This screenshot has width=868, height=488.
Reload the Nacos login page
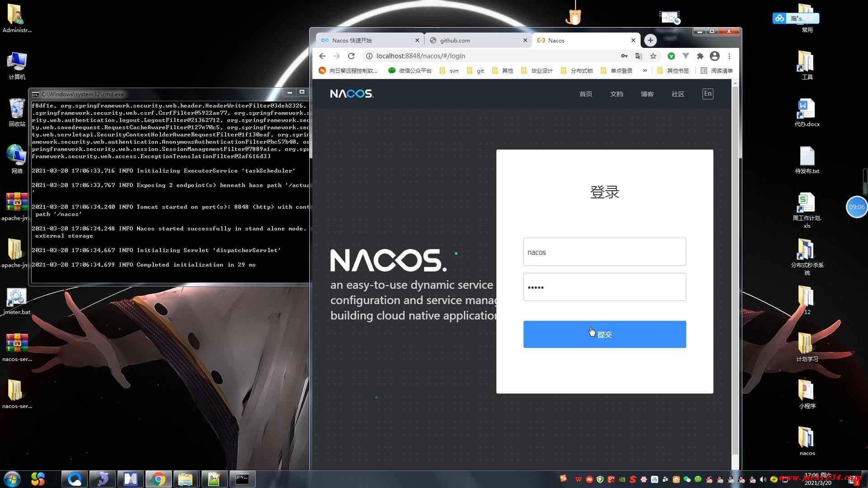tap(351, 56)
